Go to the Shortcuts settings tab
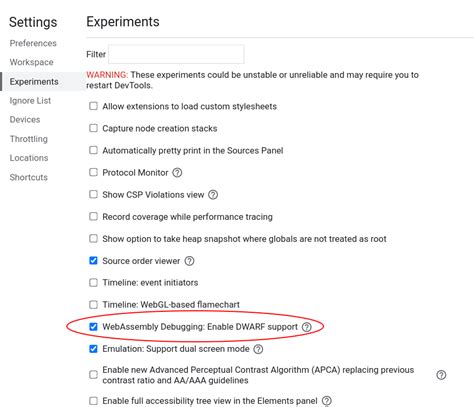 [x=29, y=177]
